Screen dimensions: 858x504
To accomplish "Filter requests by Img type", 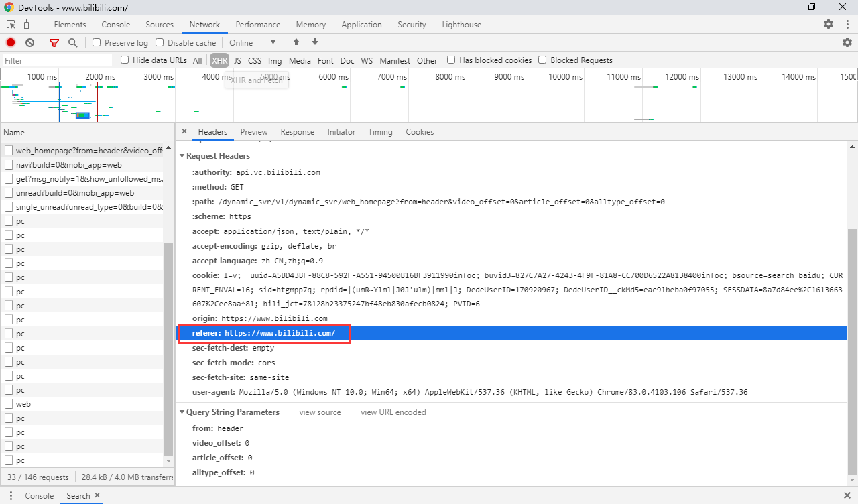I will point(275,60).
